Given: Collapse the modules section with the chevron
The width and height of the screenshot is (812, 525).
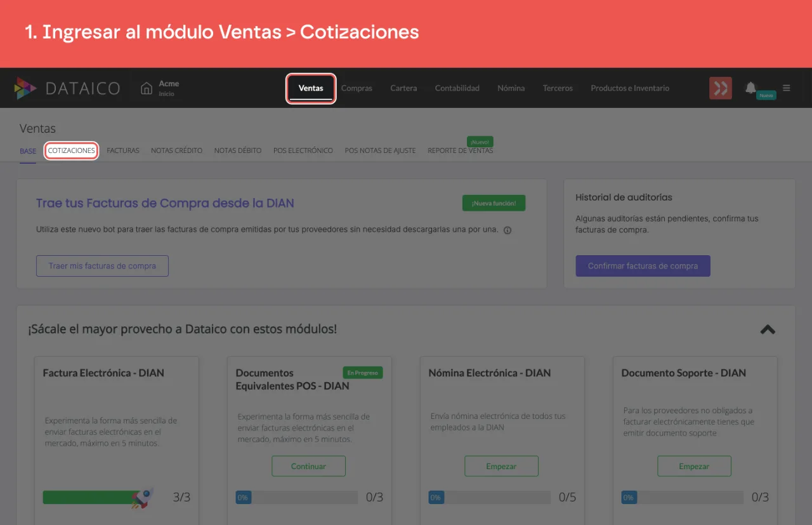Looking at the screenshot, I should (768, 329).
